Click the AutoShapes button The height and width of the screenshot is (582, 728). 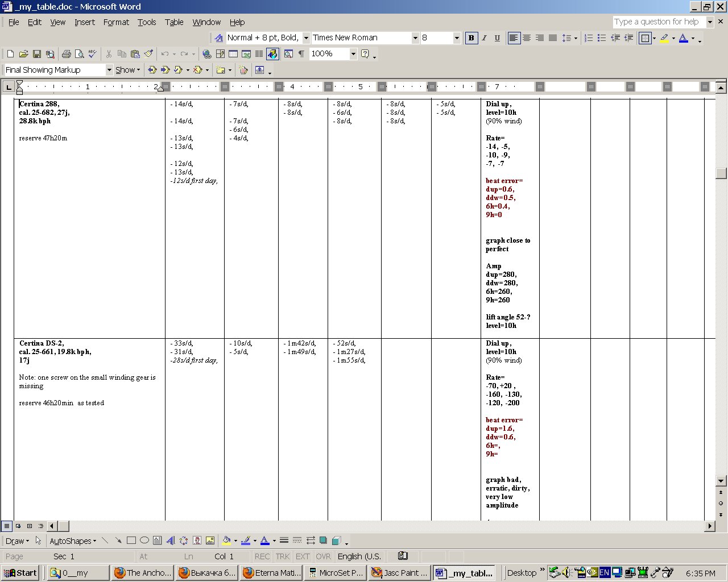tap(72, 541)
